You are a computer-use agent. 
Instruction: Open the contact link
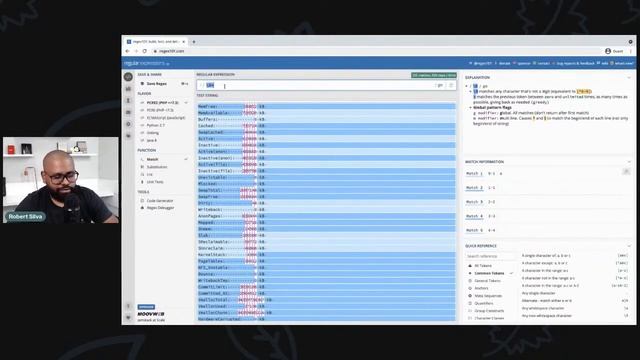pos(541,63)
